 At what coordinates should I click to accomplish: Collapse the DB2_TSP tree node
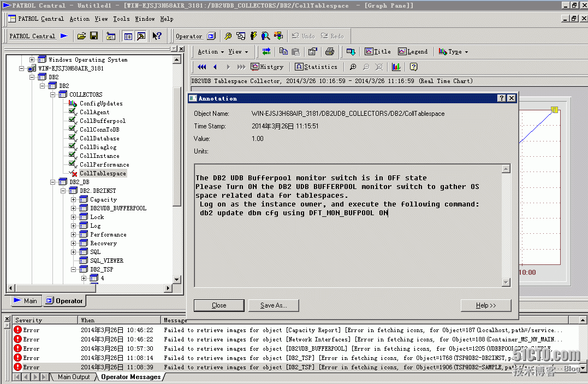coord(74,269)
